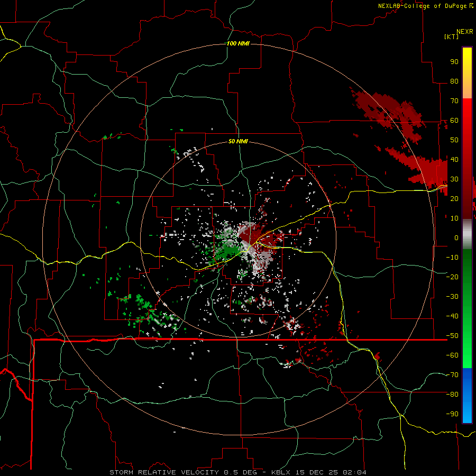Click the -30 scale value
The height and width of the screenshot is (476, 476).
pyautogui.click(x=452, y=297)
